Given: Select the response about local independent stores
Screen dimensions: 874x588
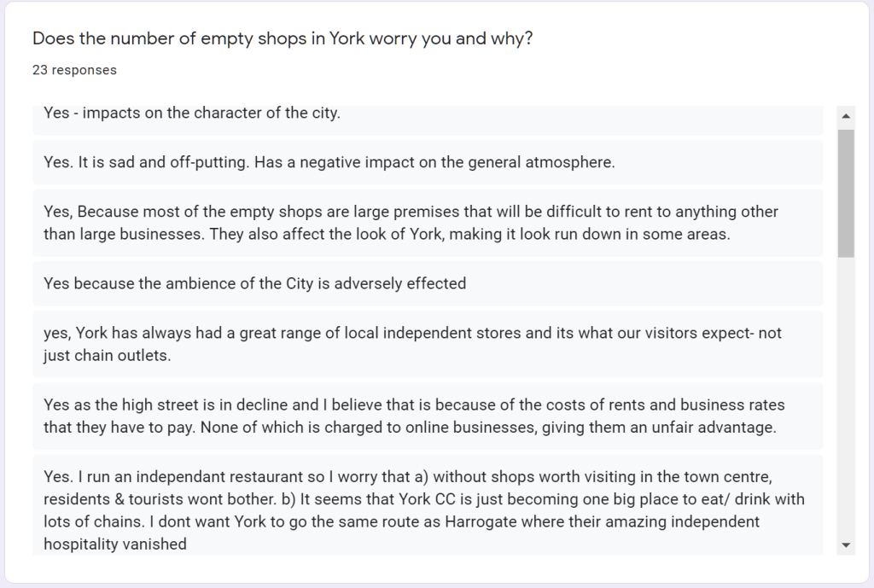Looking at the screenshot, I should (x=411, y=344).
